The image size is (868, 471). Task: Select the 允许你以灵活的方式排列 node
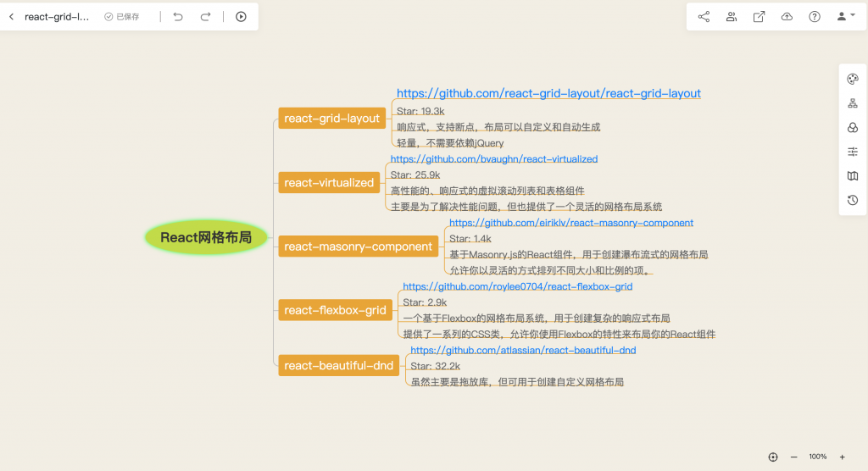[x=550, y=270]
